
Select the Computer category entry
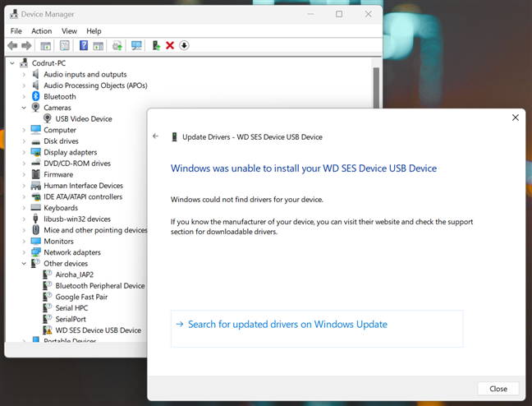pyautogui.click(x=60, y=130)
